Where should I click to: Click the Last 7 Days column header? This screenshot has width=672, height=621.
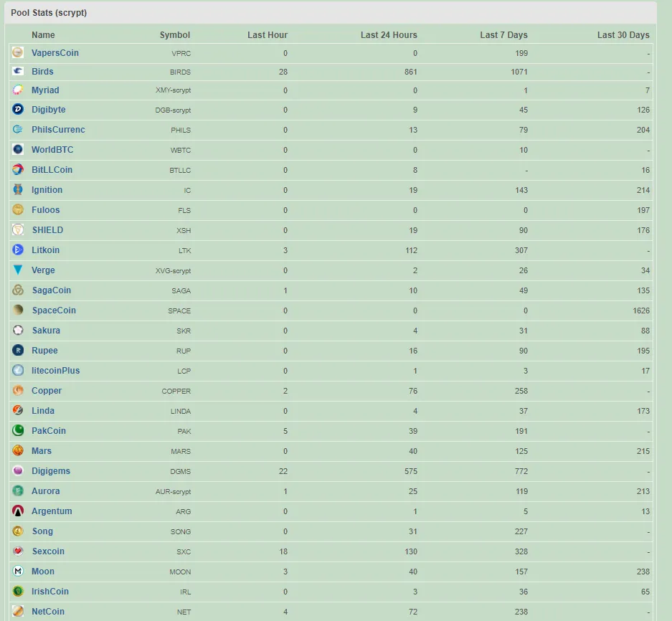(x=503, y=34)
